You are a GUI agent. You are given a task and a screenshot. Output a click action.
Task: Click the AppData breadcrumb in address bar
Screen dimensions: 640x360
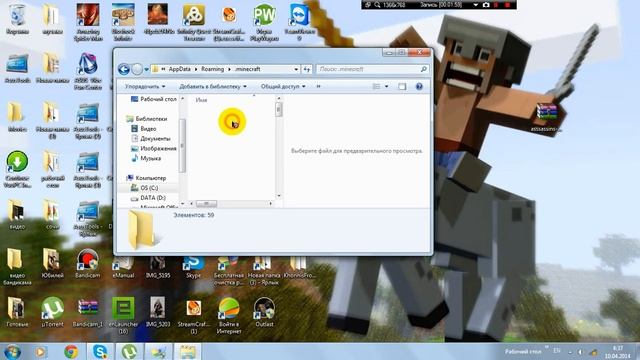(x=180, y=69)
